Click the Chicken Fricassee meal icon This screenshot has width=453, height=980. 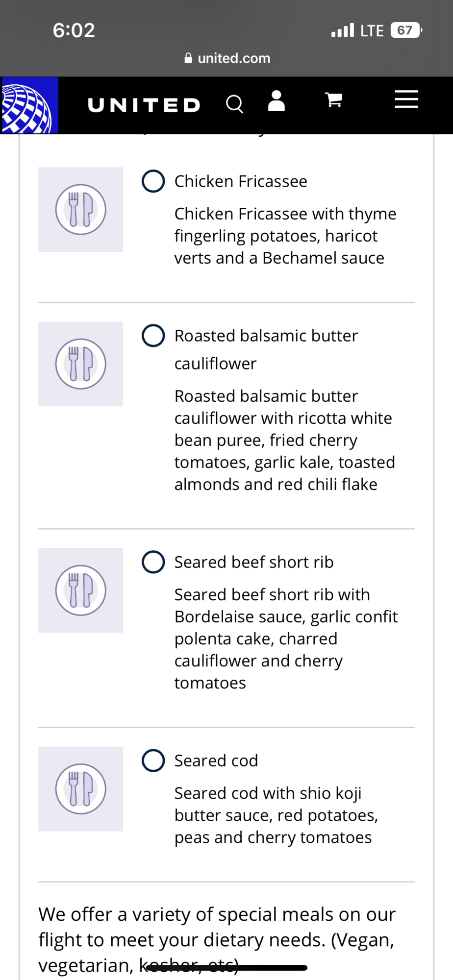pos(81,210)
